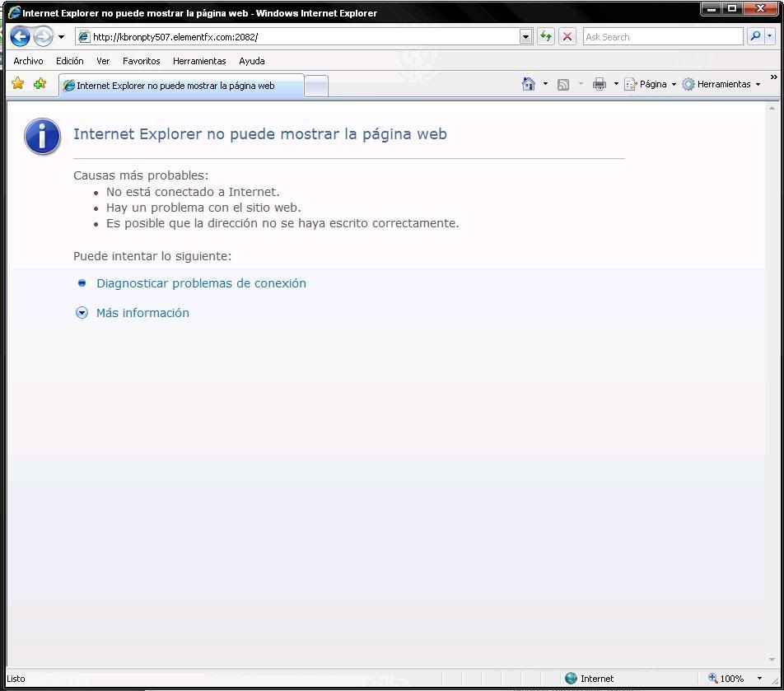784x691 pixels.
Task: Open the Archivo menu
Action: [28, 61]
